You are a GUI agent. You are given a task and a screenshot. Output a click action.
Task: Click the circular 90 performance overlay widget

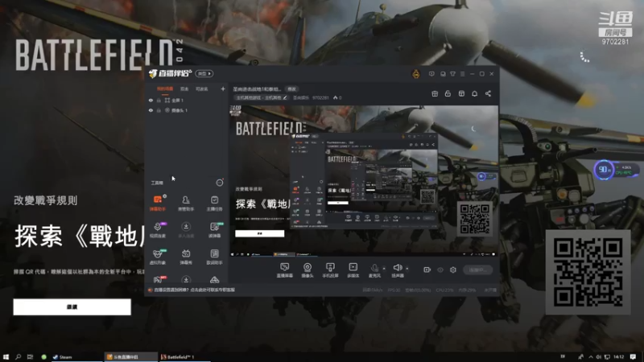pos(603,170)
